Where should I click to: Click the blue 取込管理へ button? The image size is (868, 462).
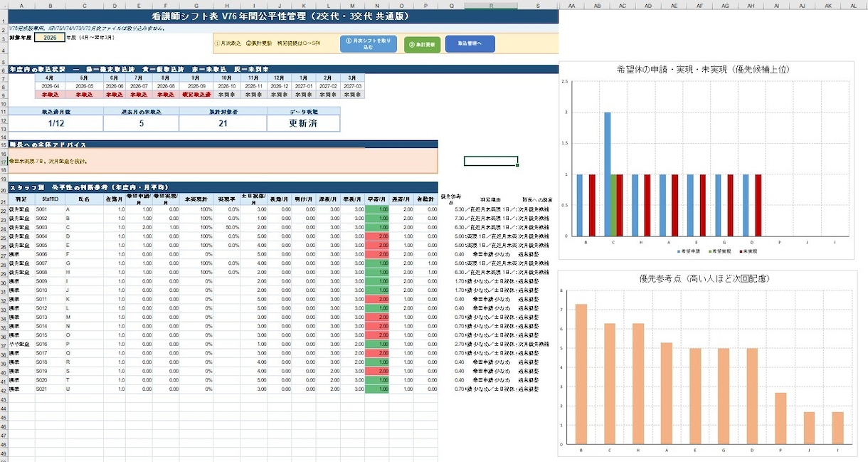click(470, 44)
